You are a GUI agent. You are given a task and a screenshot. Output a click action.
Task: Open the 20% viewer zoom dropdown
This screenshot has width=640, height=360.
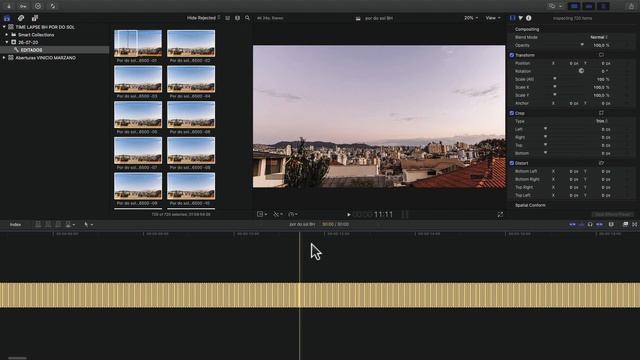point(471,18)
